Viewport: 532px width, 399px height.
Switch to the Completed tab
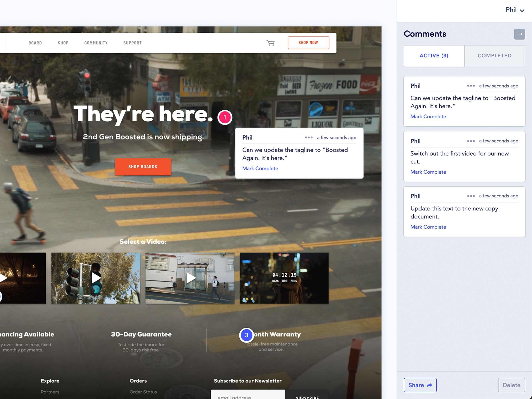[495, 56]
